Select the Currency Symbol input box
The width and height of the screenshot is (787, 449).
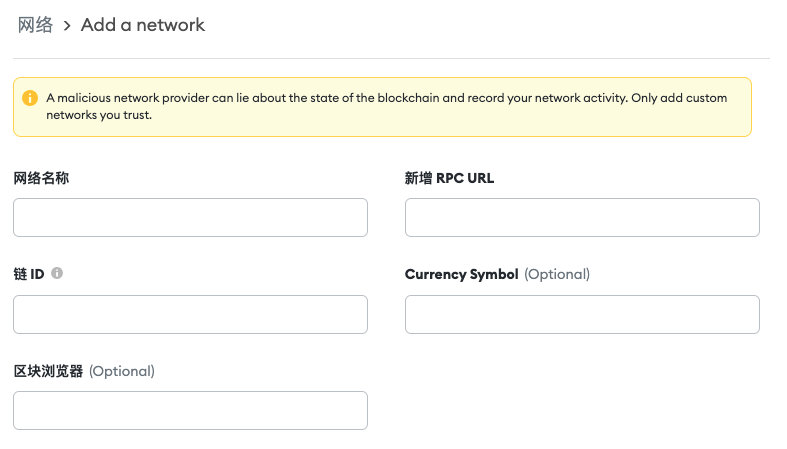582,314
